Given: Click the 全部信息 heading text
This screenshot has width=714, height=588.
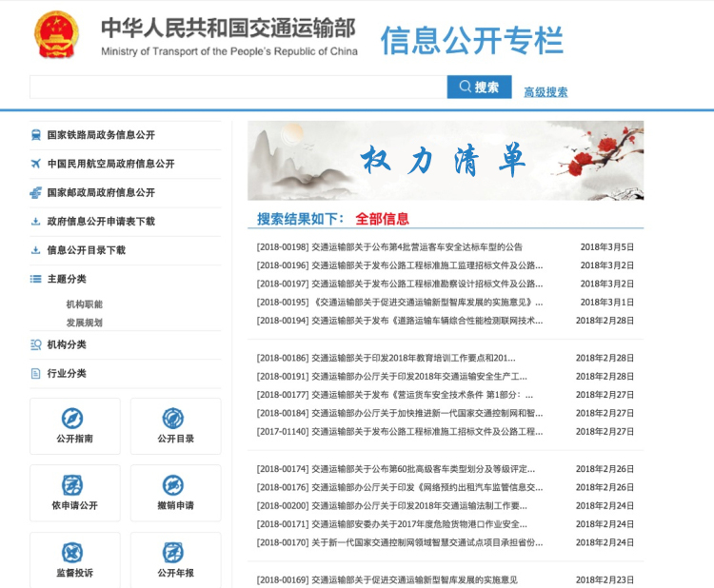Looking at the screenshot, I should click(x=382, y=219).
